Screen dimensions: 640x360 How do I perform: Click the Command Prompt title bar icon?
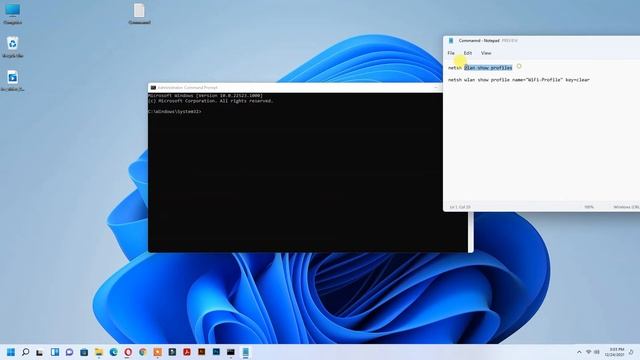coord(153,87)
